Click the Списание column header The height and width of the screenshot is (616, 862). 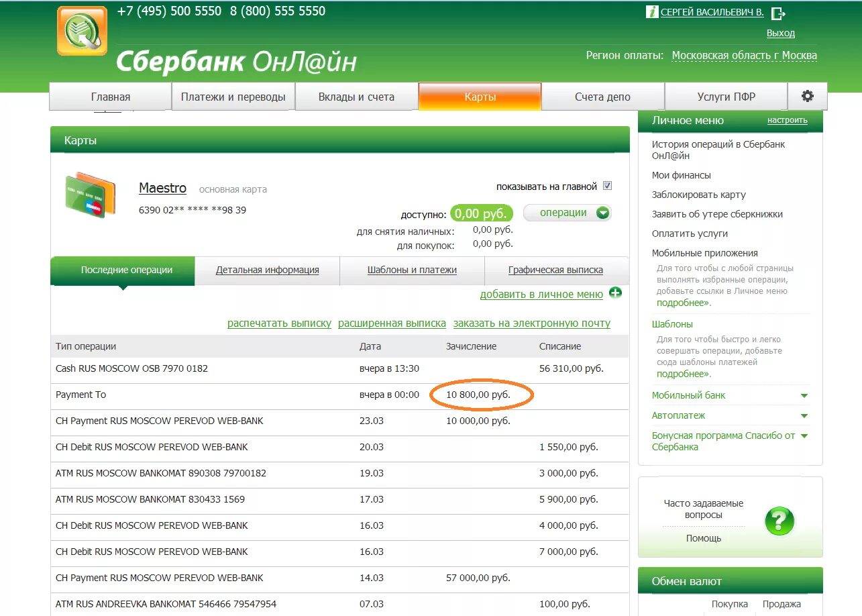pyautogui.click(x=560, y=346)
